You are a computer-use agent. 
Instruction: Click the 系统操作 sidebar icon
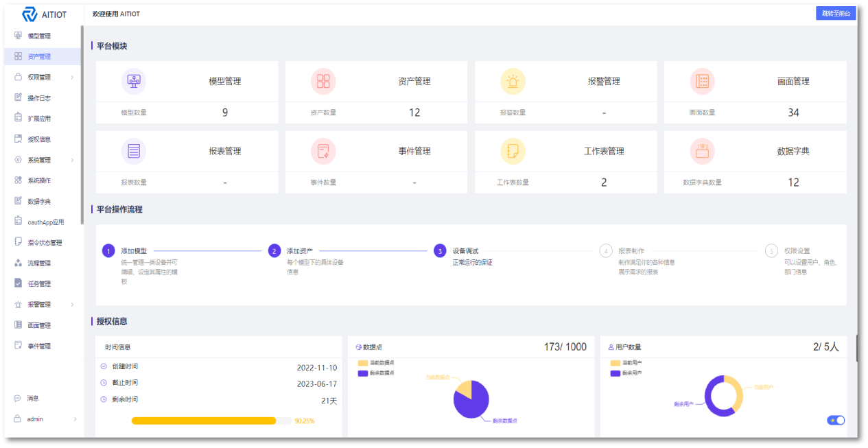(19, 180)
